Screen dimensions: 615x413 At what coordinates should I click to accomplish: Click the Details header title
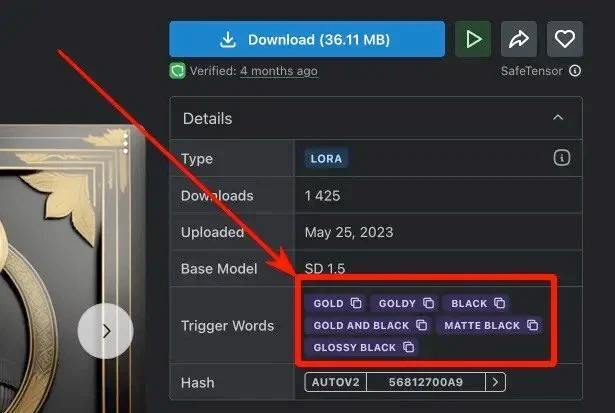pyautogui.click(x=207, y=118)
